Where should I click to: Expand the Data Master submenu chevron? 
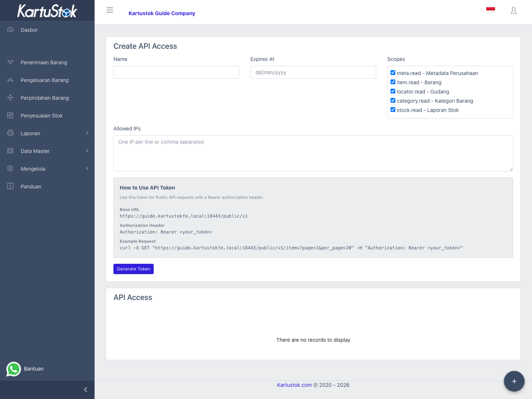click(87, 151)
